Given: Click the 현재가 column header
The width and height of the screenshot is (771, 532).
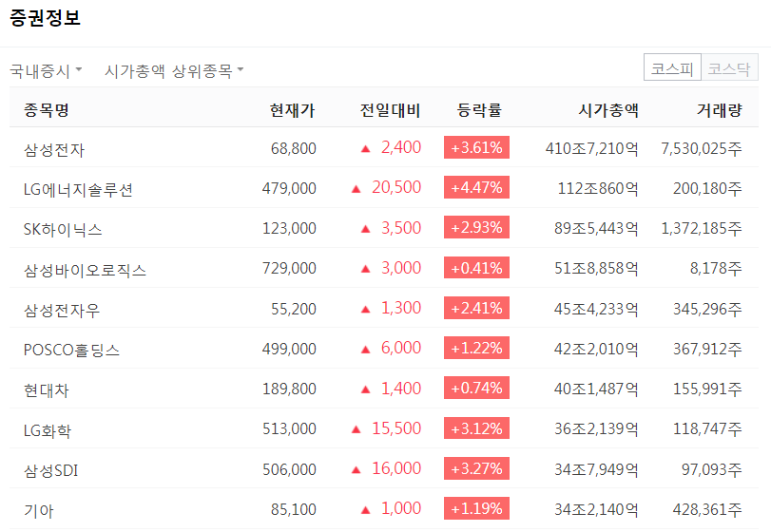Looking at the screenshot, I should coord(292,109).
